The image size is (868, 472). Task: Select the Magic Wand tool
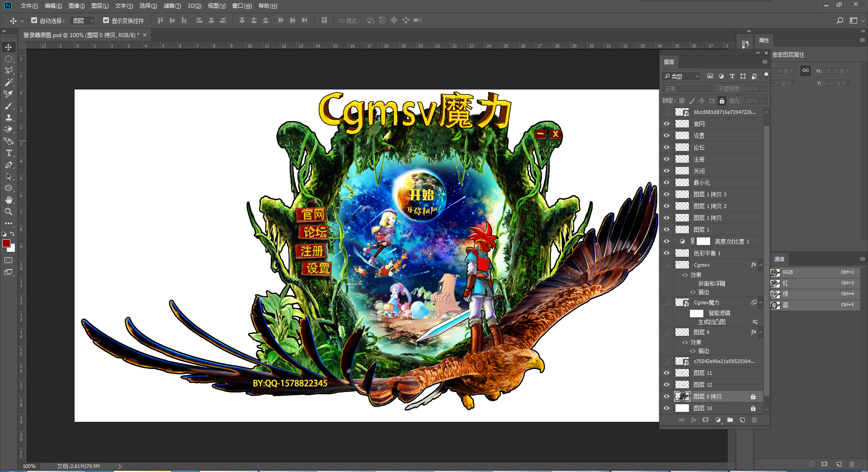coord(9,82)
